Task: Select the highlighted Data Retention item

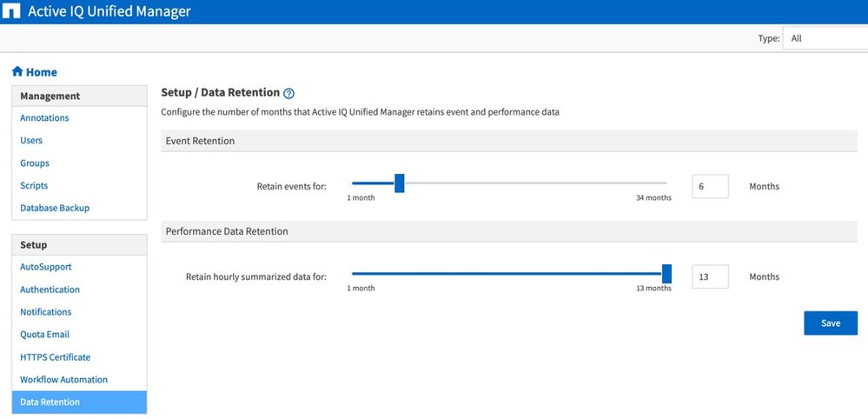Action: click(79, 402)
